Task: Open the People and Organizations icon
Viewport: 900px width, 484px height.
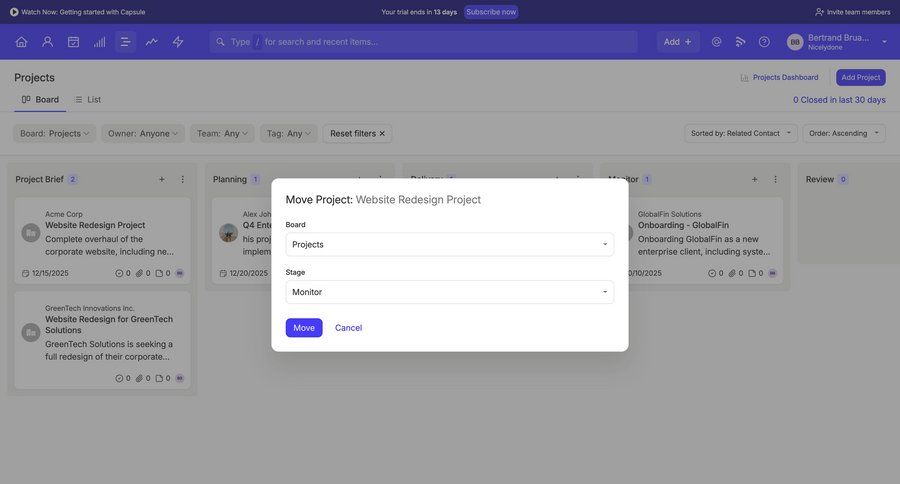Action: pos(47,42)
